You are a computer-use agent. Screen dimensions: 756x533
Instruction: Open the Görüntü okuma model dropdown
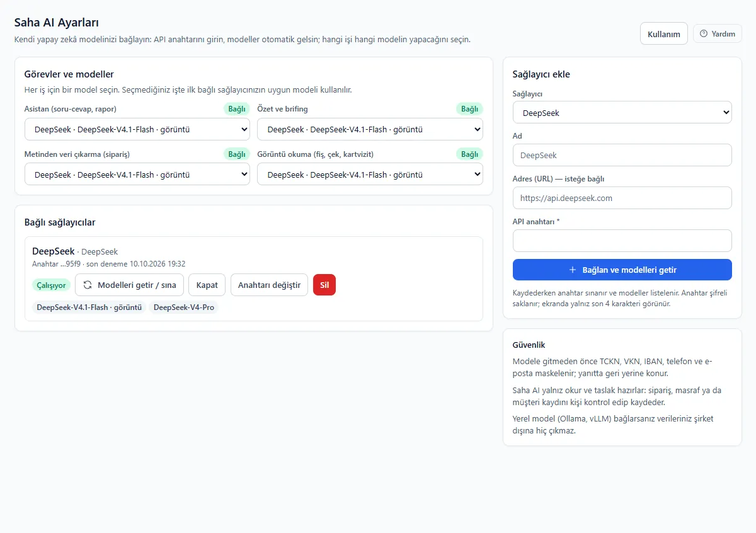tap(370, 175)
